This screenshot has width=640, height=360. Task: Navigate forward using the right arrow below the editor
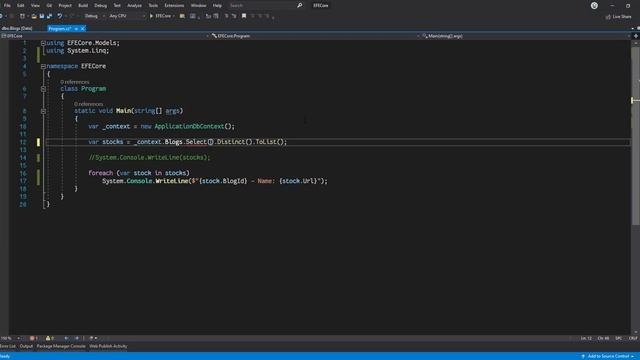tap(77, 338)
